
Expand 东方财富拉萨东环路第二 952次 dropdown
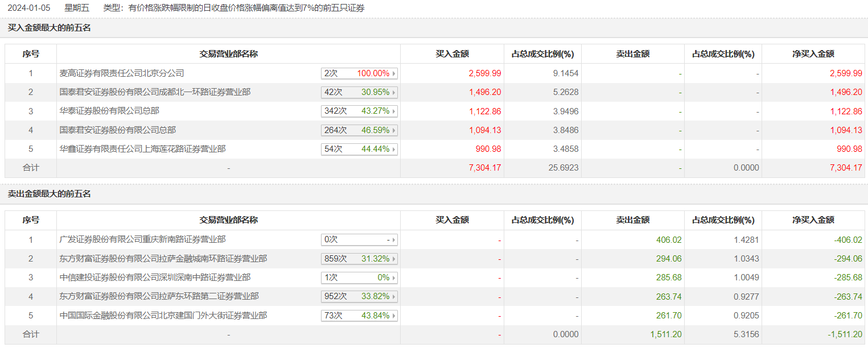pyautogui.click(x=359, y=296)
